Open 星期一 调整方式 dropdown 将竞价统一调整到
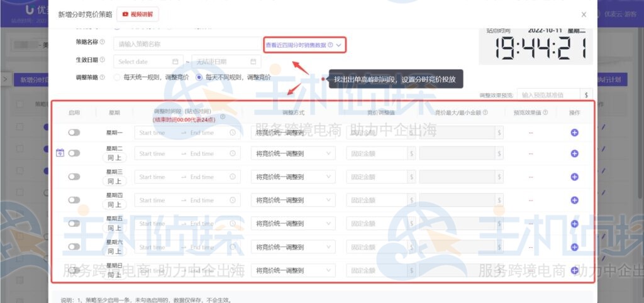Image resolution: width=644 pixels, height=303 pixels. [x=293, y=133]
